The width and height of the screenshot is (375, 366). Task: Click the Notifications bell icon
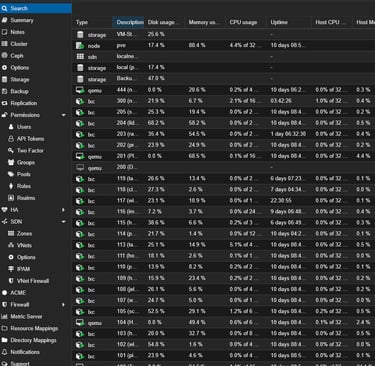pos(4,352)
